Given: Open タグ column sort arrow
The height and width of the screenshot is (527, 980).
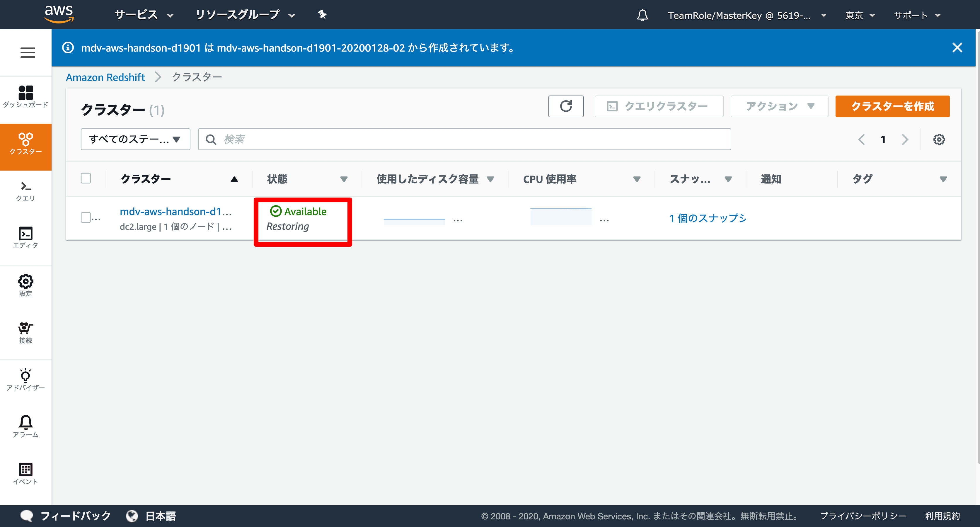Looking at the screenshot, I should pos(943,179).
